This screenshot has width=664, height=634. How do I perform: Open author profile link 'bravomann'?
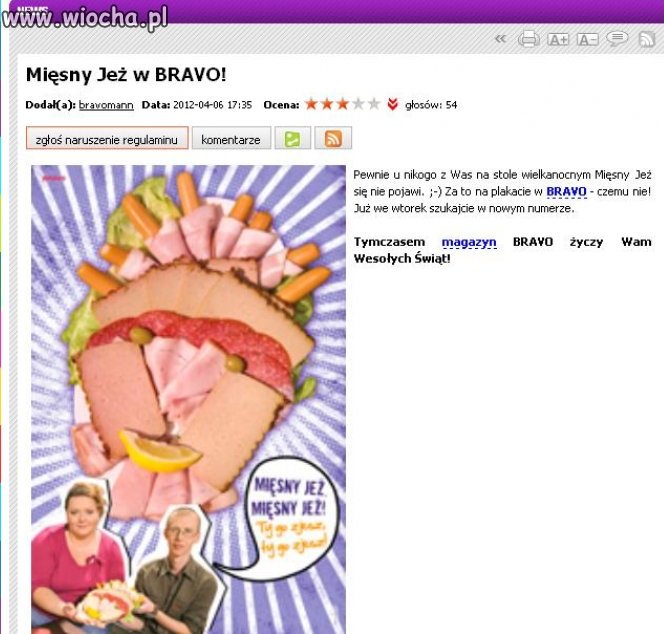pyautogui.click(x=106, y=105)
